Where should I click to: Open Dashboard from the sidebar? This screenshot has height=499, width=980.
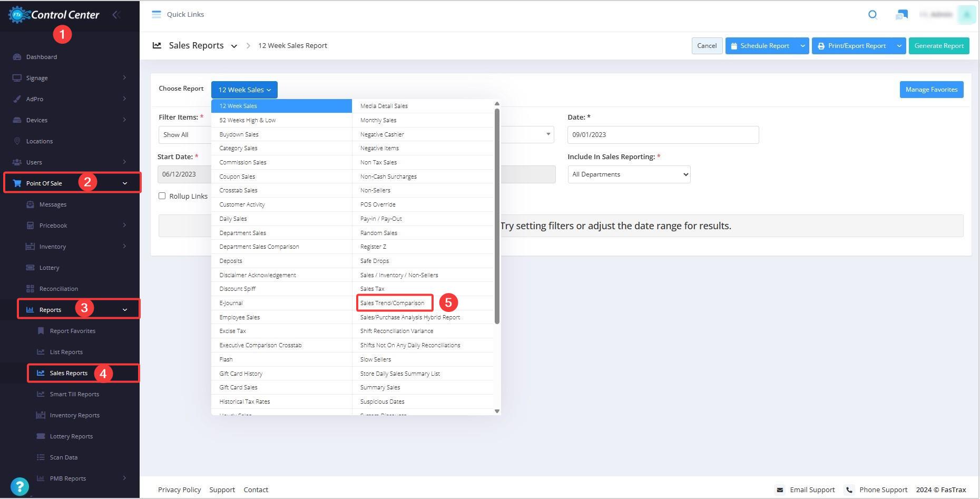click(x=42, y=57)
